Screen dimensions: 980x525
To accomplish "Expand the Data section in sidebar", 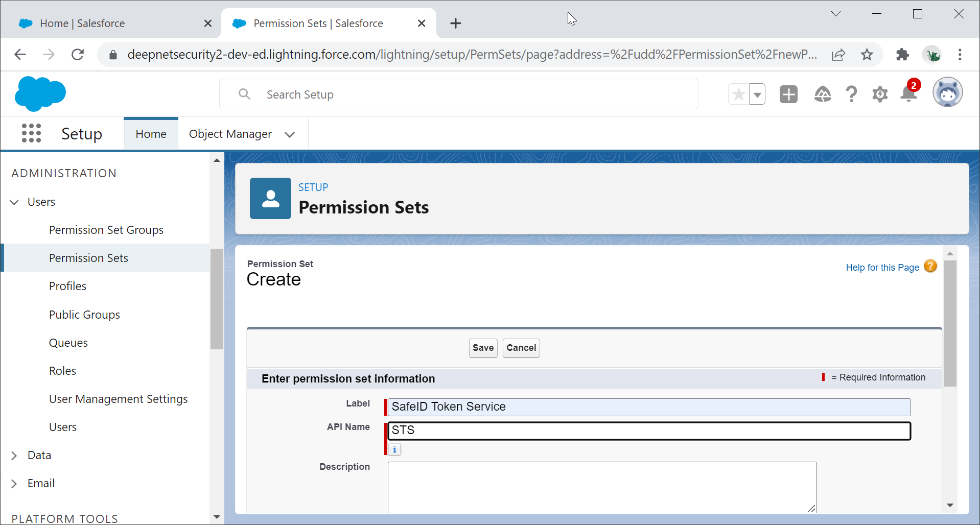I will [14, 455].
